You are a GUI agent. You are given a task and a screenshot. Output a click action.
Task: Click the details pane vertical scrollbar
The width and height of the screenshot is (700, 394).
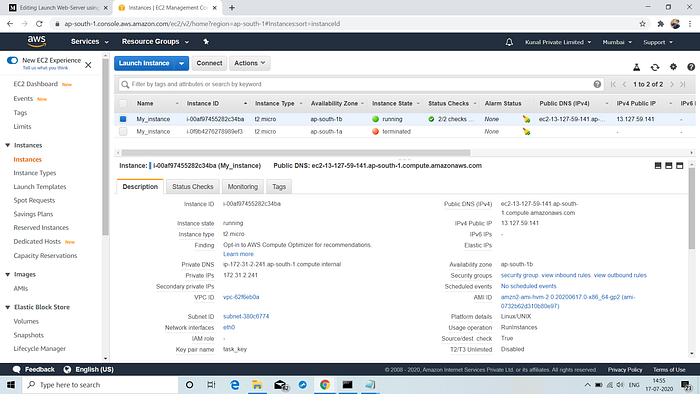[692, 209]
